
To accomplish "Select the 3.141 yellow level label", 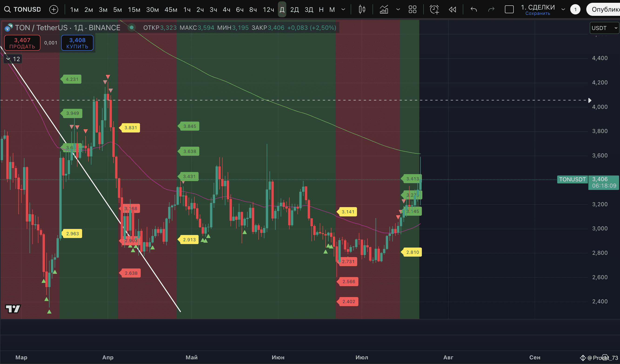I will [x=347, y=212].
